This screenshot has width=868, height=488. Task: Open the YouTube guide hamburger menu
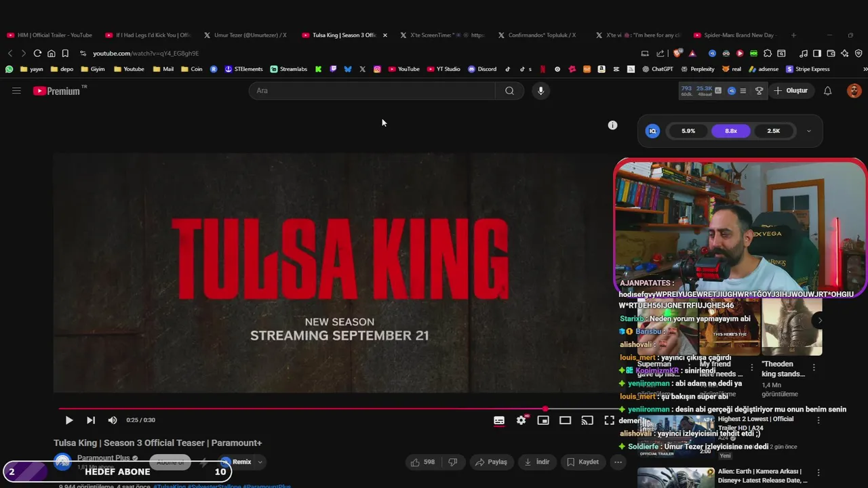click(x=16, y=91)
